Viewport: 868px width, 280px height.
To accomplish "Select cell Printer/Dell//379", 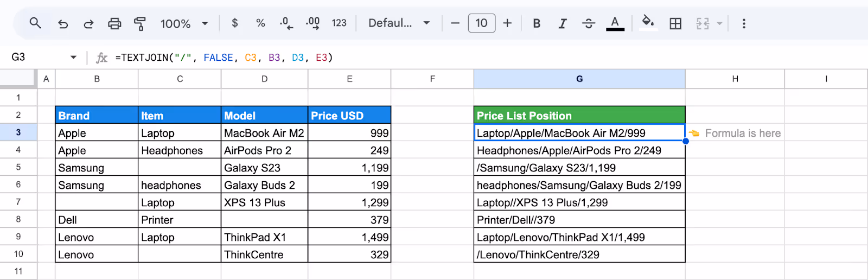I will pos(579,219).
